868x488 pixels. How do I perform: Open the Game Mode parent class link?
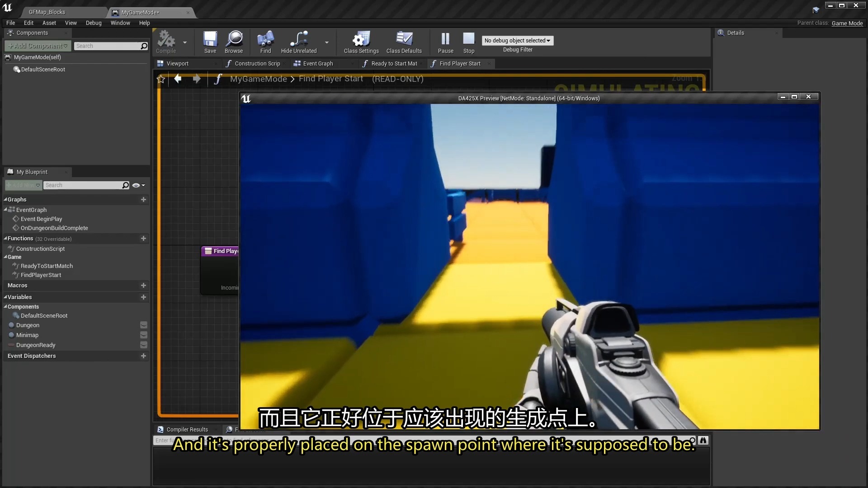(847, 23)
